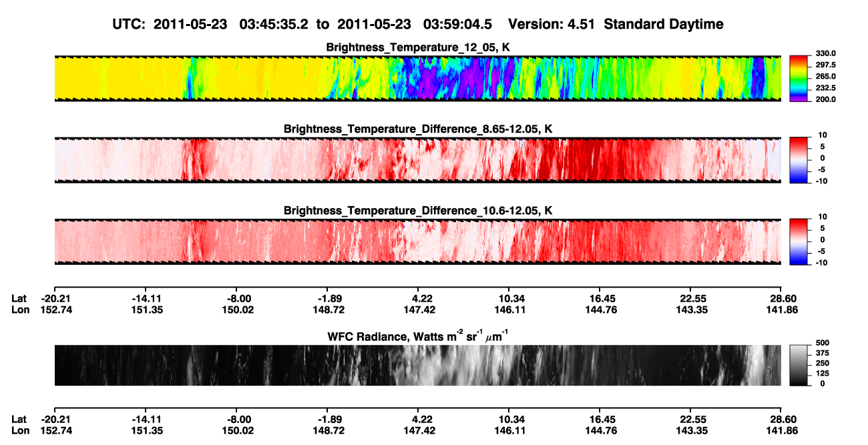Click the 'Brightness_Temperature_Difference_10.6-12.05, K' title
Image resolution: width=868 pixels, height=445 pixels.
tap(418, 211)
